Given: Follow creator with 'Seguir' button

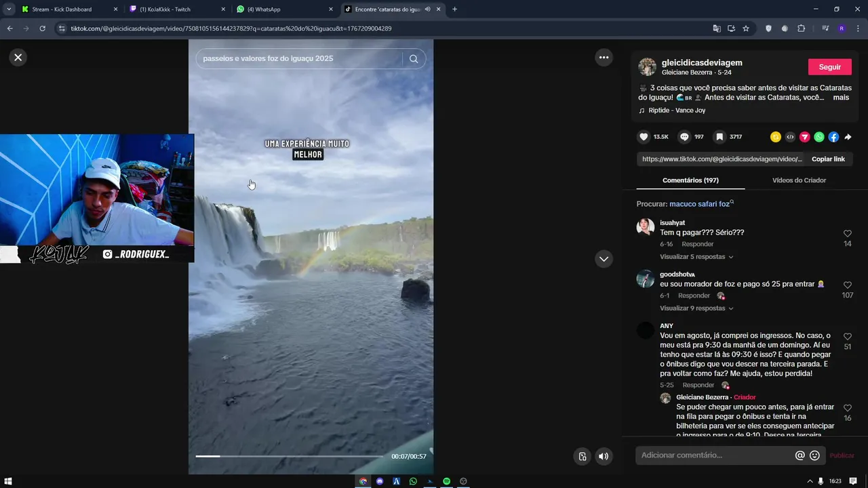Looking at the screenshot, I should tap(830, 67).
